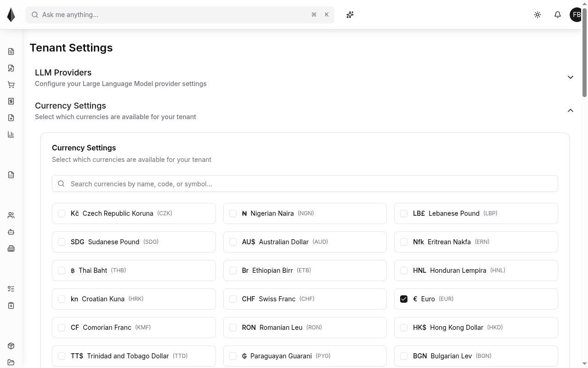This screenshot has height=368, width=588.
Task: Click the Currency Settings accordion heading
Action: click(x=70, y=106)
